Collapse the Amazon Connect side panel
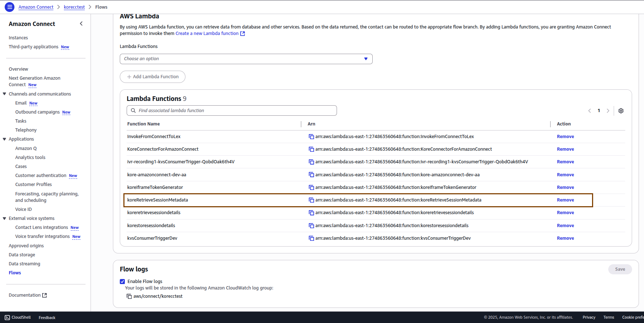Screen dimensions: 644x323 coord(81,24)
